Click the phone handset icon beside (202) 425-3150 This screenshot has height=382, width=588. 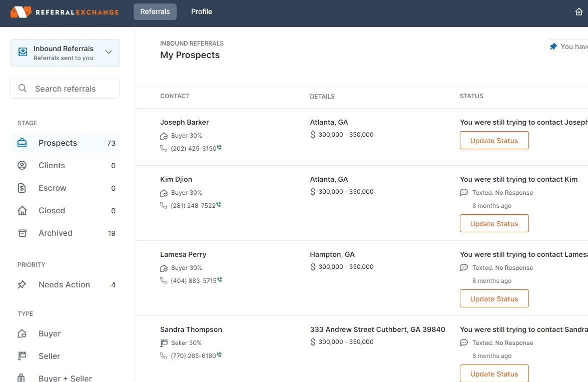tap(164, 148)
